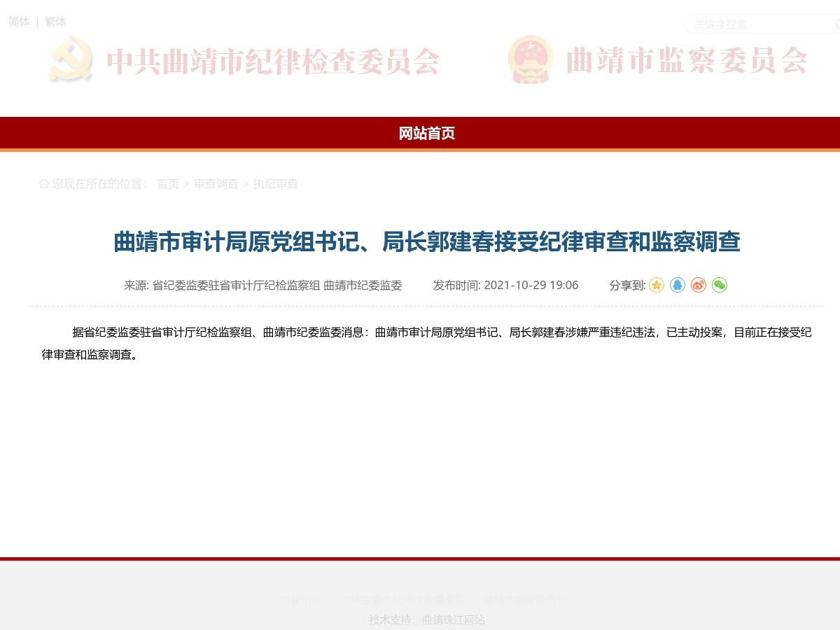The image size is (840, 630).
Task: Click the article body paragraph
Action: click(x=426, y=343)
